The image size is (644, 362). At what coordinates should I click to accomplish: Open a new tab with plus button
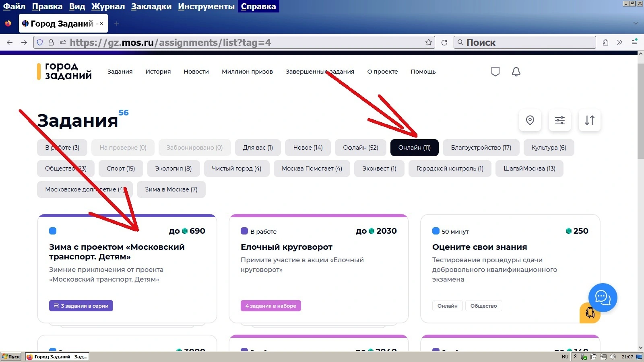coord(116,23)
